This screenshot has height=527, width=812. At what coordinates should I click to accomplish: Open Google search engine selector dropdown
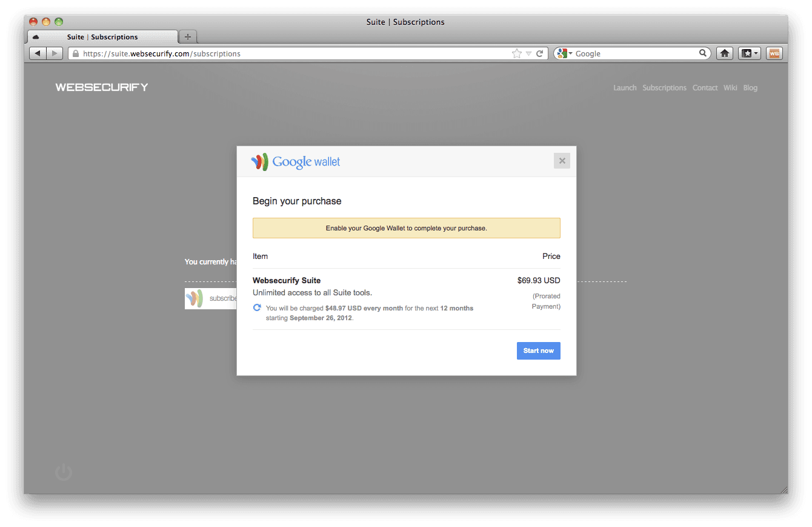[x=564, y=53]
